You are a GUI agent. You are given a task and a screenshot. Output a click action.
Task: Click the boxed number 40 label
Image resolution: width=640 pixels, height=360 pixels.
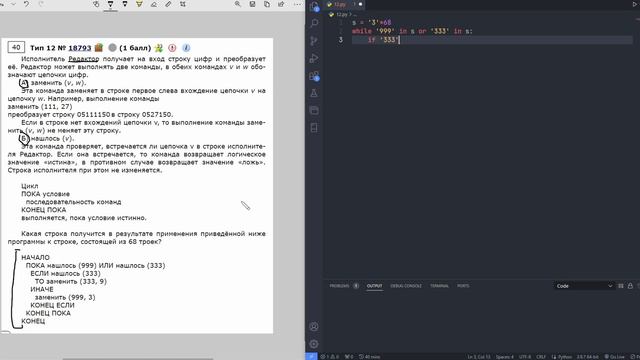pyautogui.click(x=16, y=47)
